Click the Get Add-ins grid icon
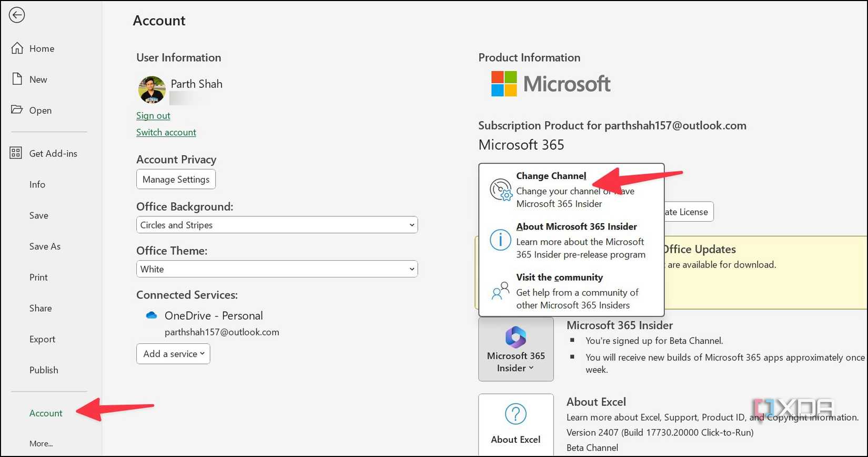The image size is (868, 457). coord(16,153)
